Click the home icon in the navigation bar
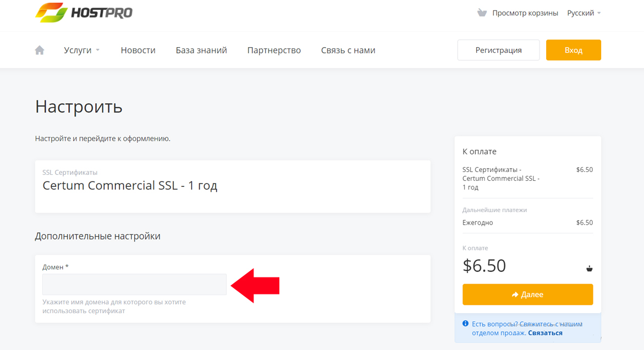 click(39, 49)
